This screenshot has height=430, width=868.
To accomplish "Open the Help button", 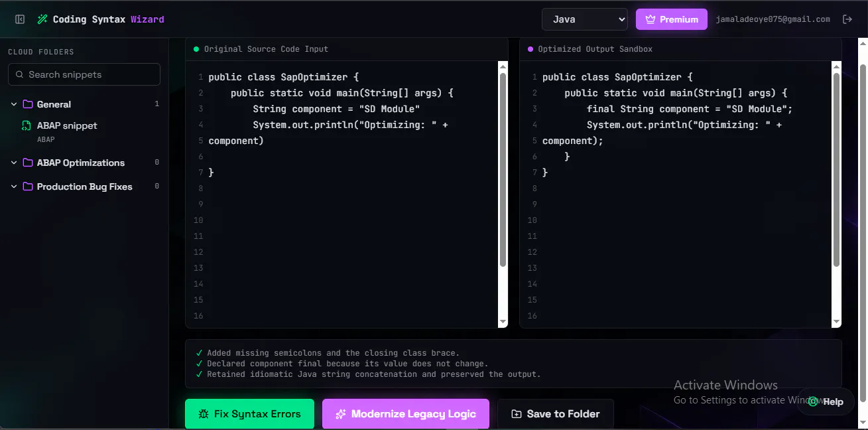I will (x=826, y=401).
